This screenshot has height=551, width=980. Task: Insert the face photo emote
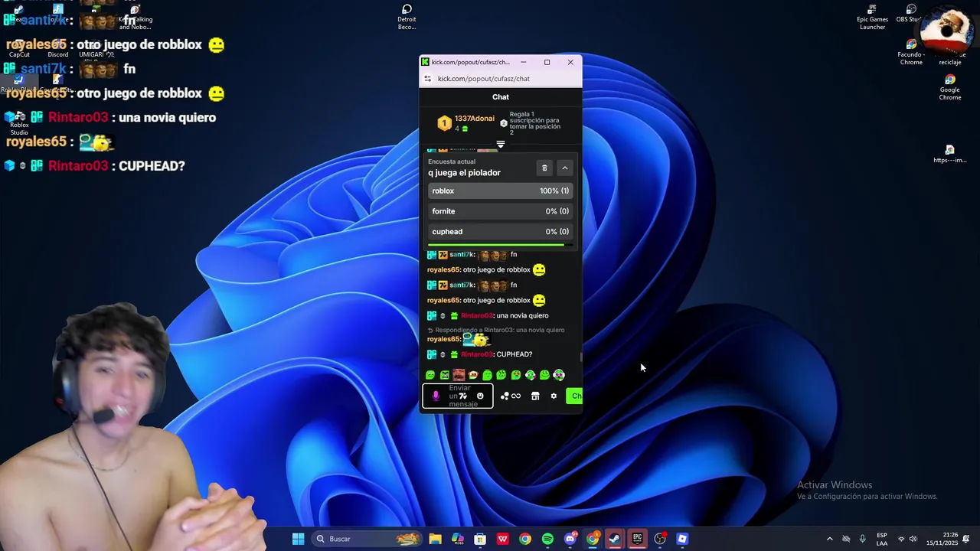[459, 375]
